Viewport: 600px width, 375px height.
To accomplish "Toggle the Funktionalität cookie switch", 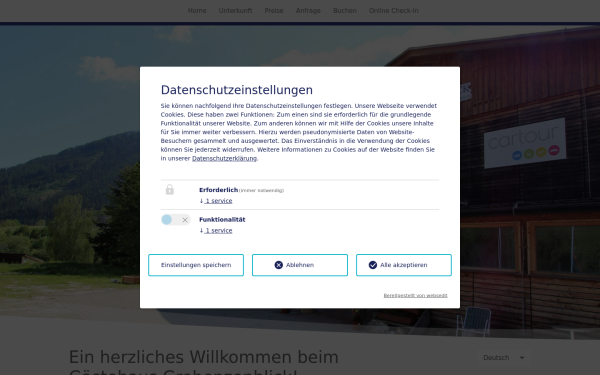I will click(176, 220).
